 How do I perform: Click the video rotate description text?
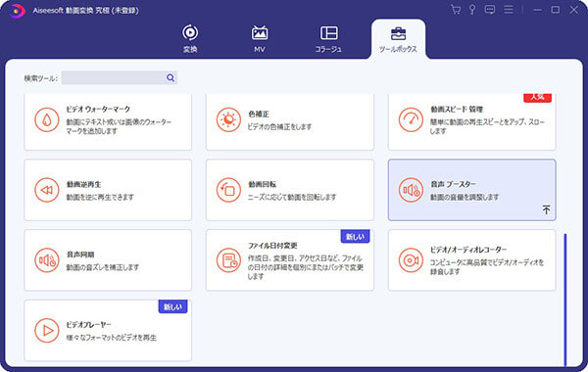point(292,197)
